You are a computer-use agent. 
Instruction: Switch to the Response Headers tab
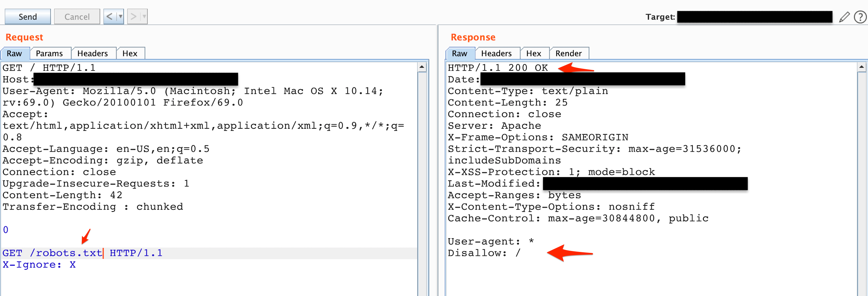(x=497, y=53)
